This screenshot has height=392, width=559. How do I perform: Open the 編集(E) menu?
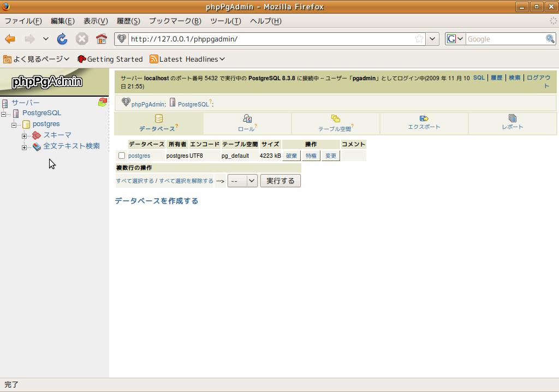point(63,21)
